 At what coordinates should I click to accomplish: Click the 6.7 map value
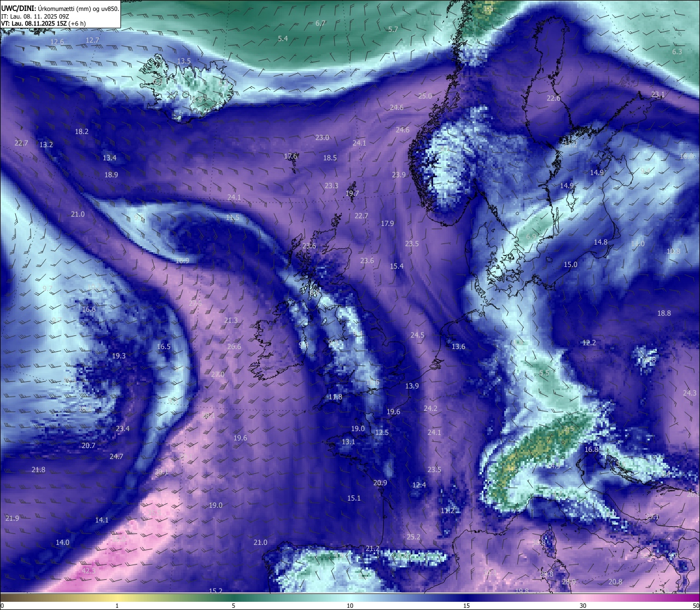point(320,23)
